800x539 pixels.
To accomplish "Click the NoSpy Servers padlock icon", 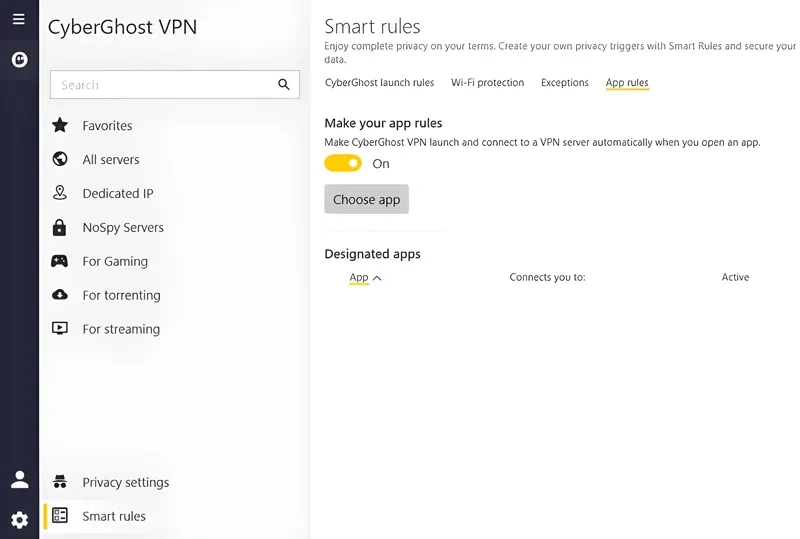I will pyautogui.click(x=60, y=227).
